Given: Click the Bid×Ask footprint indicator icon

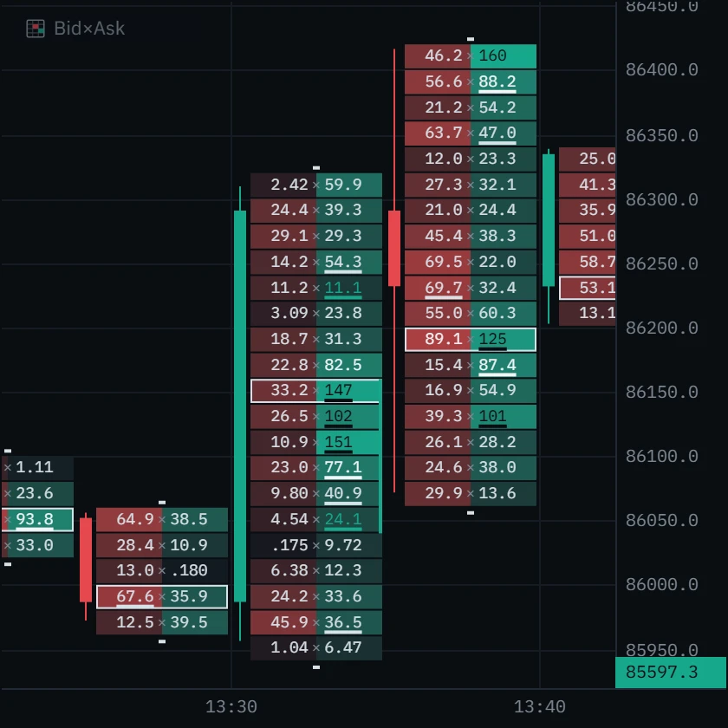Looking at the screenshot, I should pos(36,29).
